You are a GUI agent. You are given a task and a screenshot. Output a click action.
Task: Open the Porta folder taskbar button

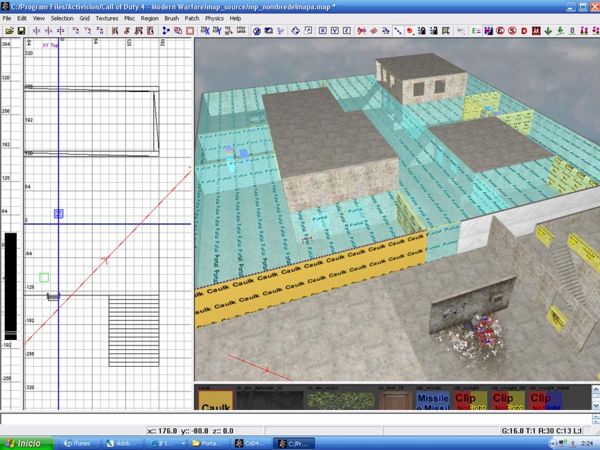[x=207, y=443]
